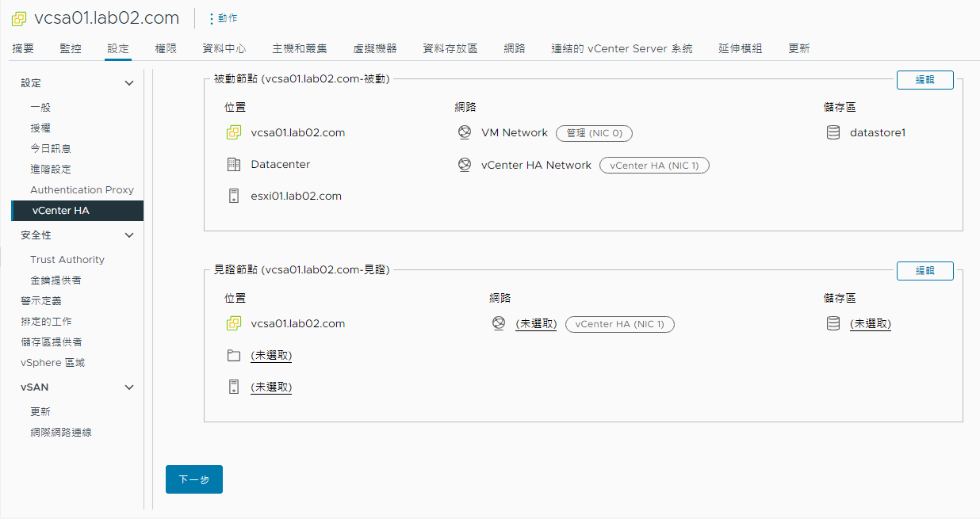
Task: Open 連結的 vCenter Server 系統 tab
Action: (622, 48)
